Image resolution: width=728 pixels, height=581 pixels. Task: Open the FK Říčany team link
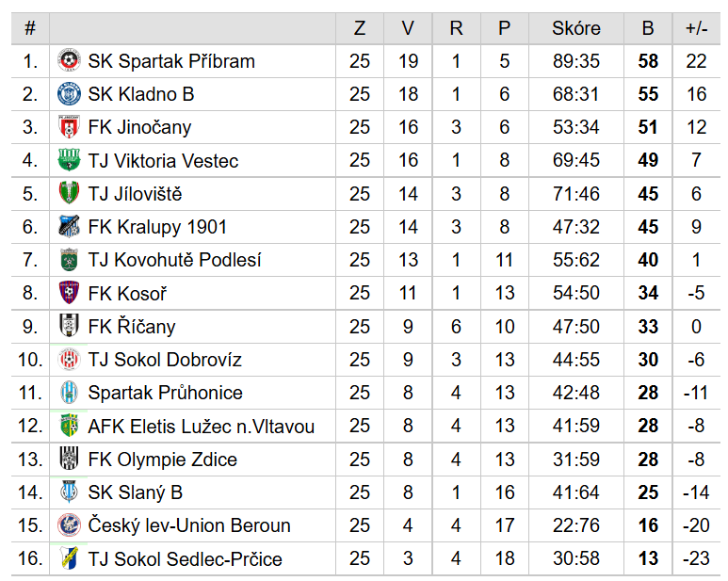(132, 326)
